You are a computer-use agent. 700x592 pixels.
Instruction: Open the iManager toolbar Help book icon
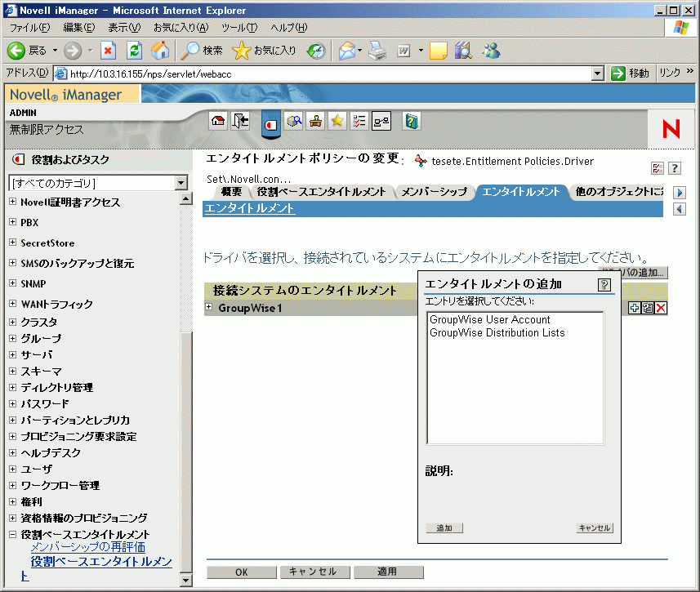412,122
